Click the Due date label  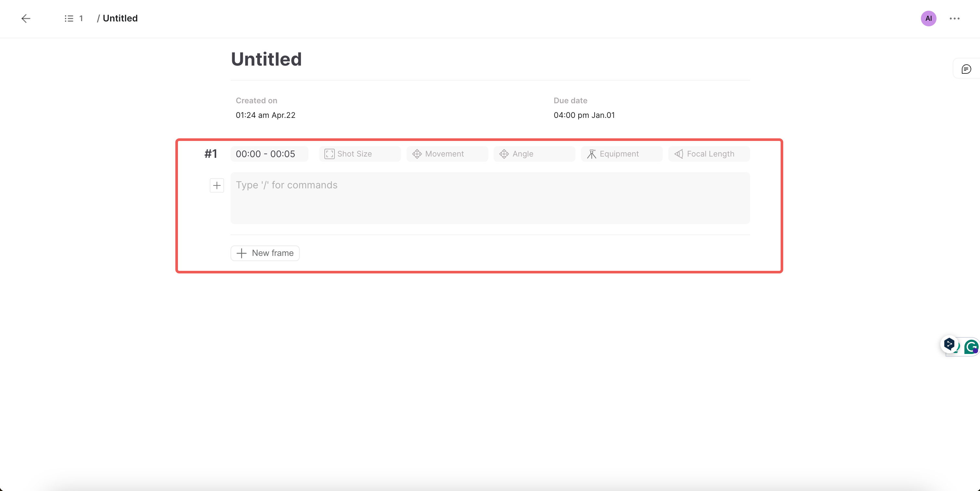point(570,100)
